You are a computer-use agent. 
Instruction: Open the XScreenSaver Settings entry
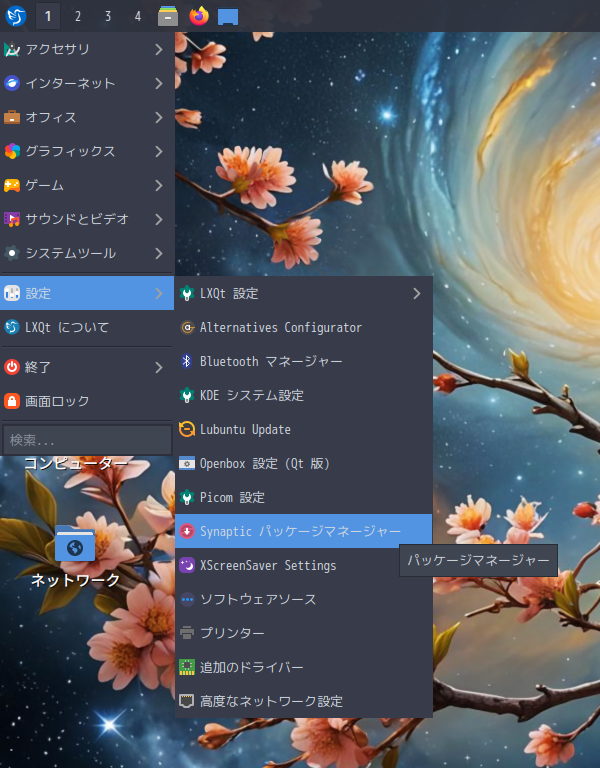coord(304,565)
